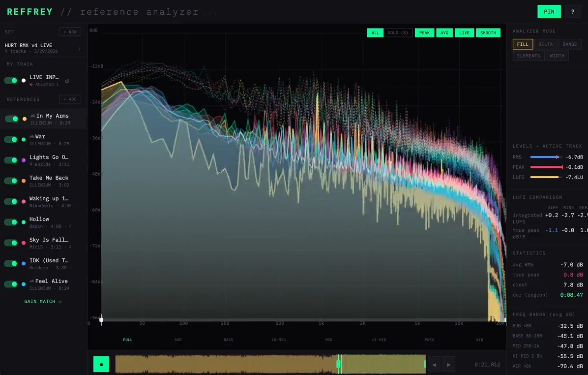Switch to WIDTH analyzer mode
This screenshot has height=375, width=588.
point(557,56)
